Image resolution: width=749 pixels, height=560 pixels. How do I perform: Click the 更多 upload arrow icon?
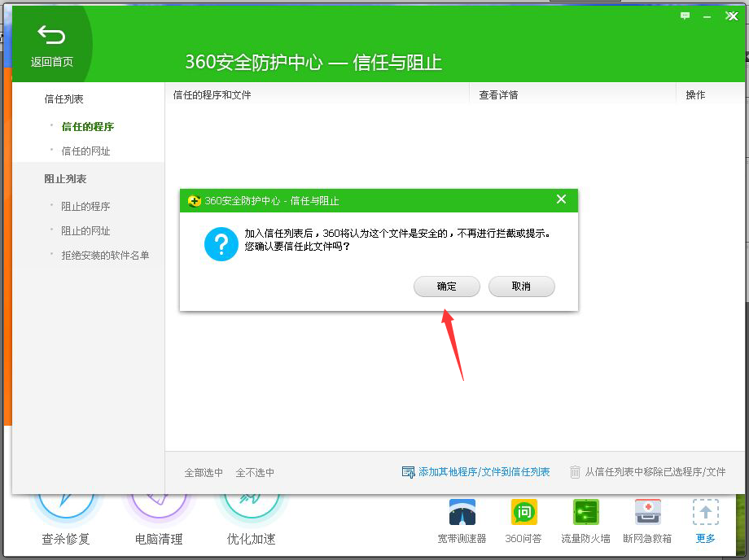[706, 512]
